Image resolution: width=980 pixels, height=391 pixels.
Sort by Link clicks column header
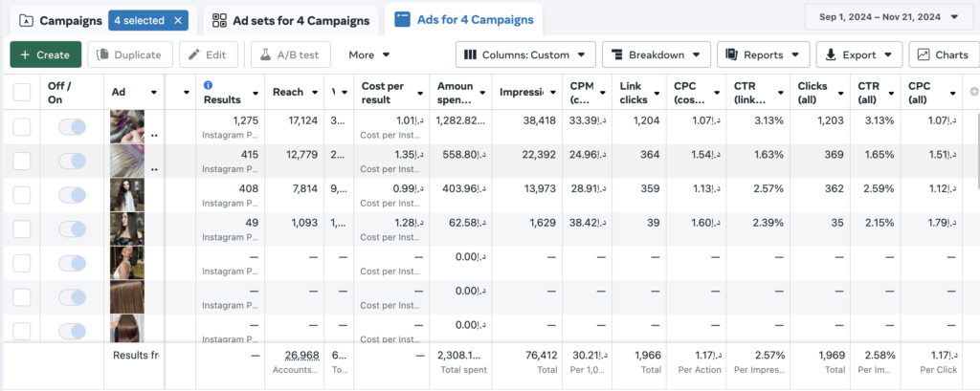(x=634, y=93)
